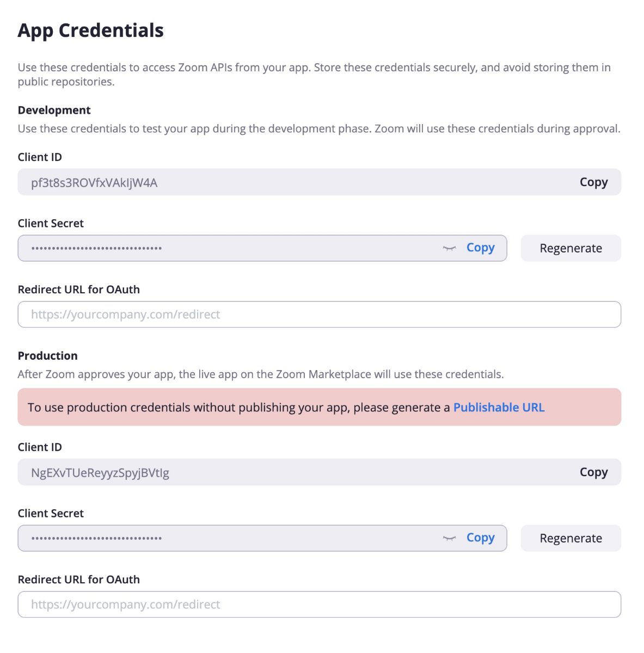The height and width of the screenshot is (653, 644).
Task: Click the masked Production Client Secret dots
Action: point(96,539)
